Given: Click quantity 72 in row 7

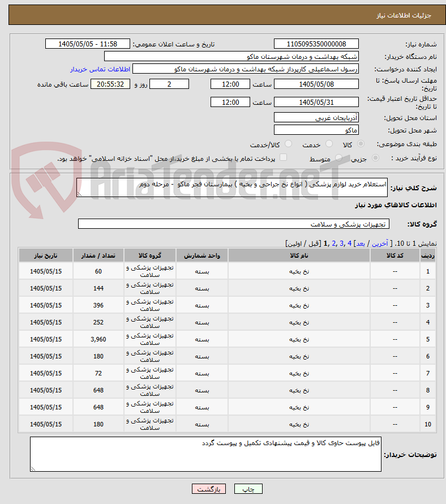Looking at the screenshot, I should 98,373.
